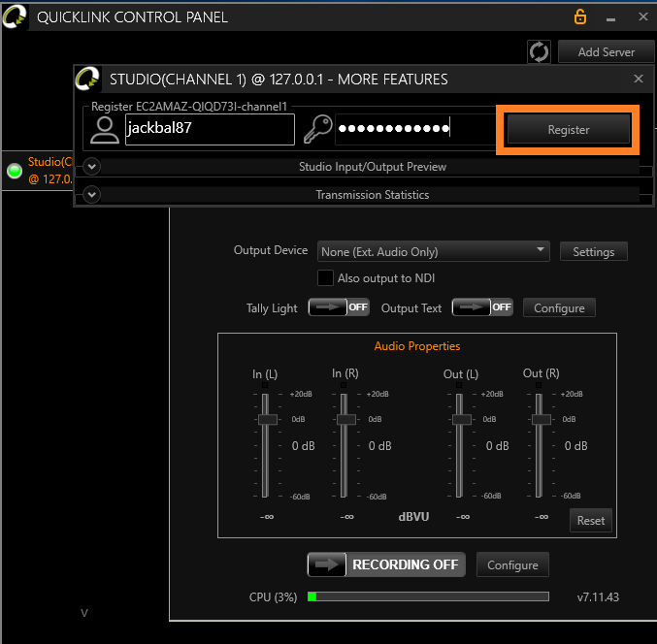Click the orange unlock padlock icon

point(580,17)
